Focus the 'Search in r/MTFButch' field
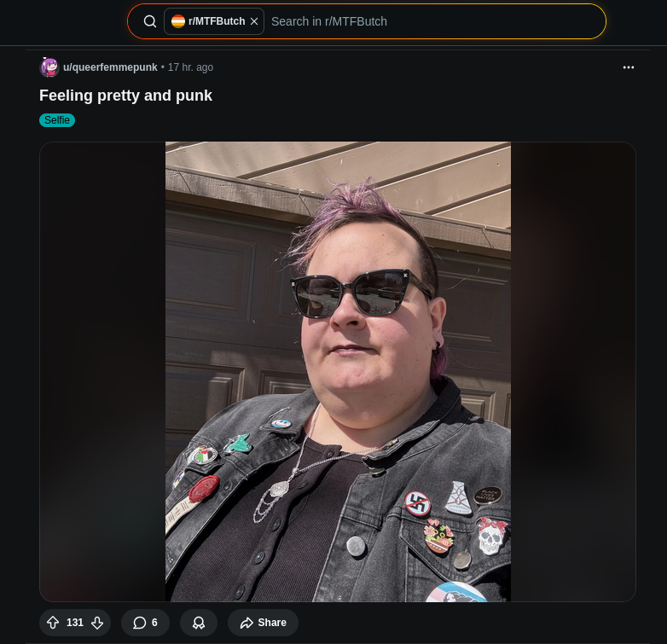667x644 pixels. pos(434,21)
